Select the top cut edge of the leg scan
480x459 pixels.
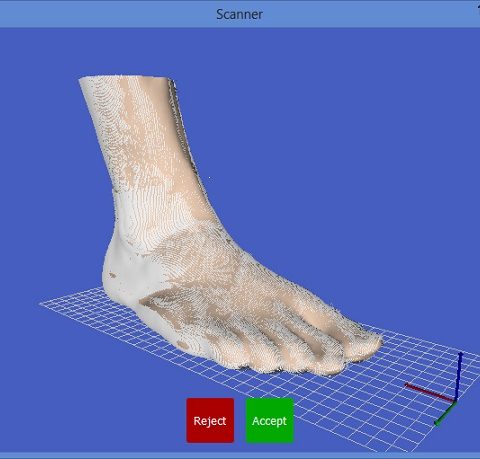(x=127, y=78)
